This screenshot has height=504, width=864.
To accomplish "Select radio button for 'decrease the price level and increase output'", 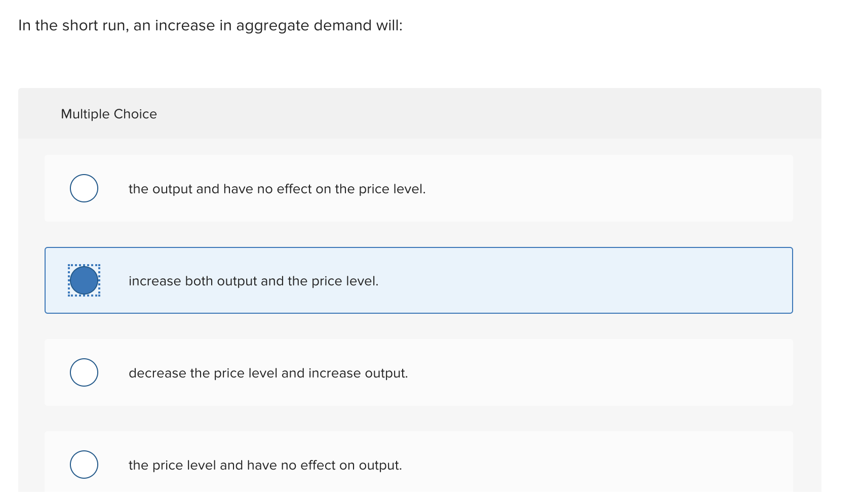I will (84, 372).
